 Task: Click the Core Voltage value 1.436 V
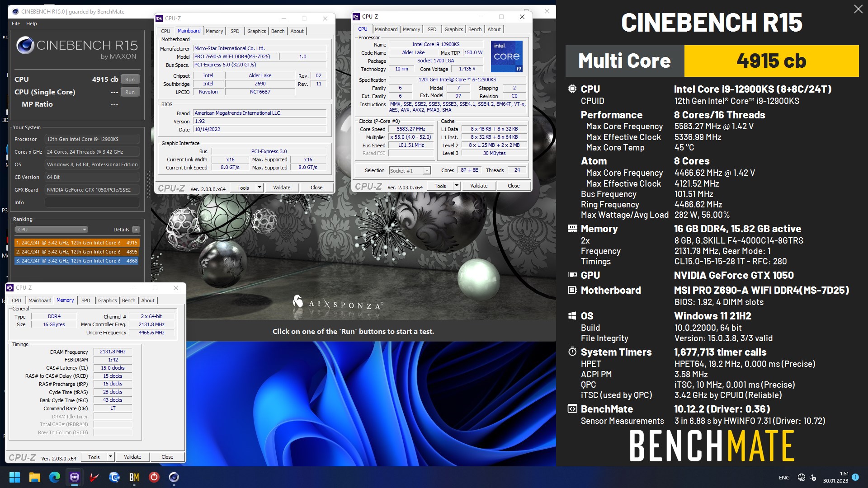pyautogui.click(x=467, y=69)
